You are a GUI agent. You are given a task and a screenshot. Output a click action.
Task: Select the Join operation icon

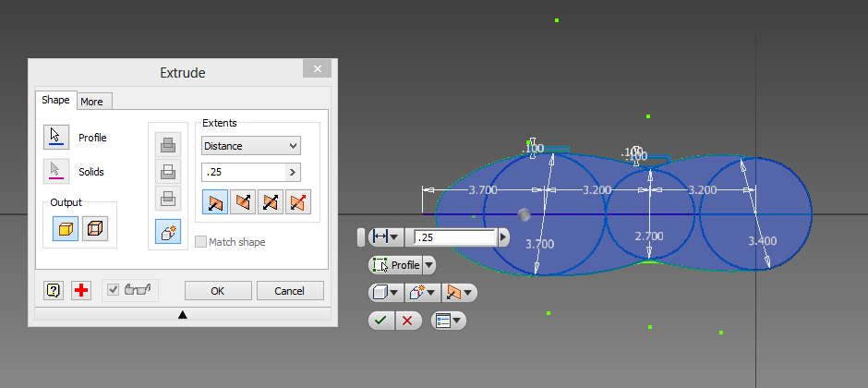point(168,145)
